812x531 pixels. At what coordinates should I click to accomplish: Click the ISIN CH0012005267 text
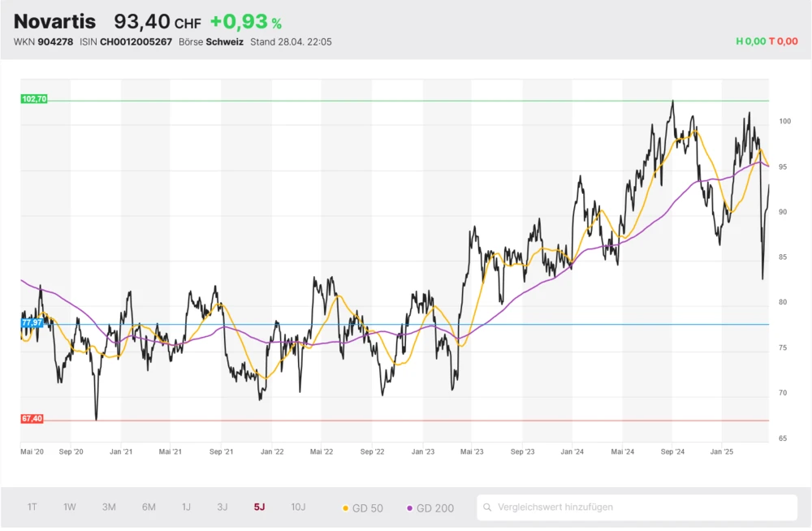136,42
